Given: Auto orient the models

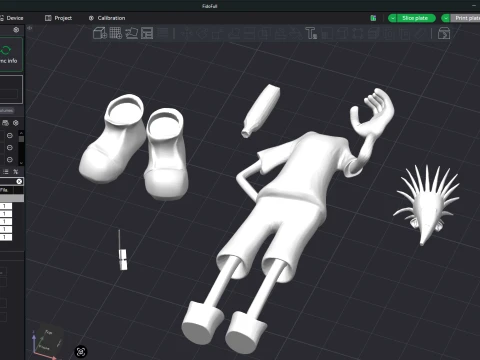Looking at the screenshot, I should 131,33.
